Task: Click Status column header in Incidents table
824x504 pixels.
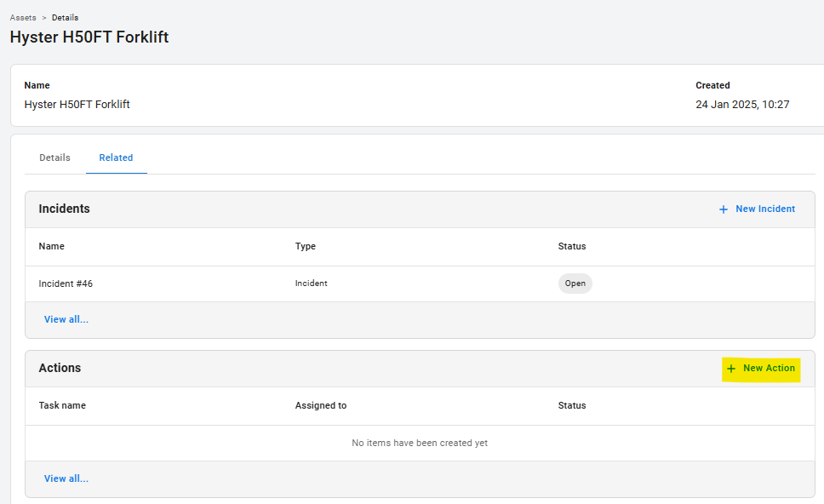Action: click(571, 246)
